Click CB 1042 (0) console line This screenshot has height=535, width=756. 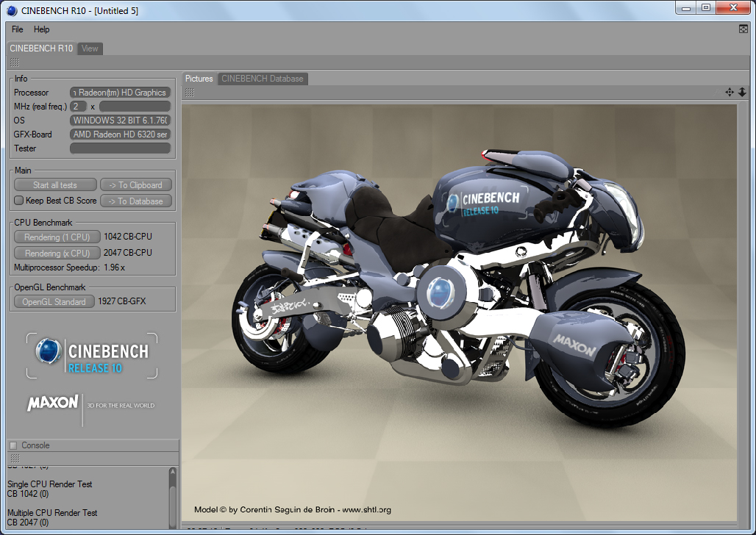(x=28, y=494)
